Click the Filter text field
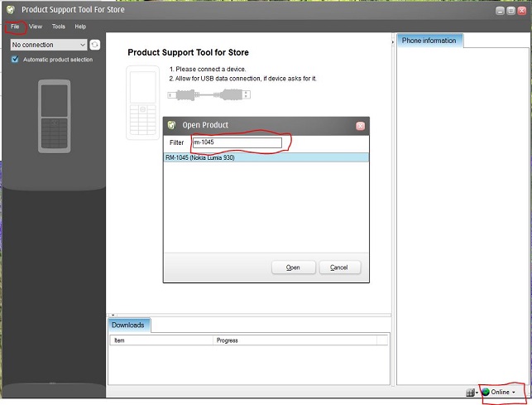 [x=237, y=142]
